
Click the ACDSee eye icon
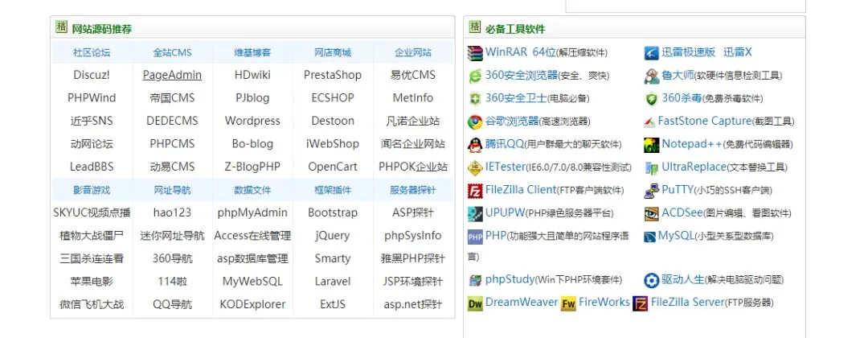(x=652, y=214)
